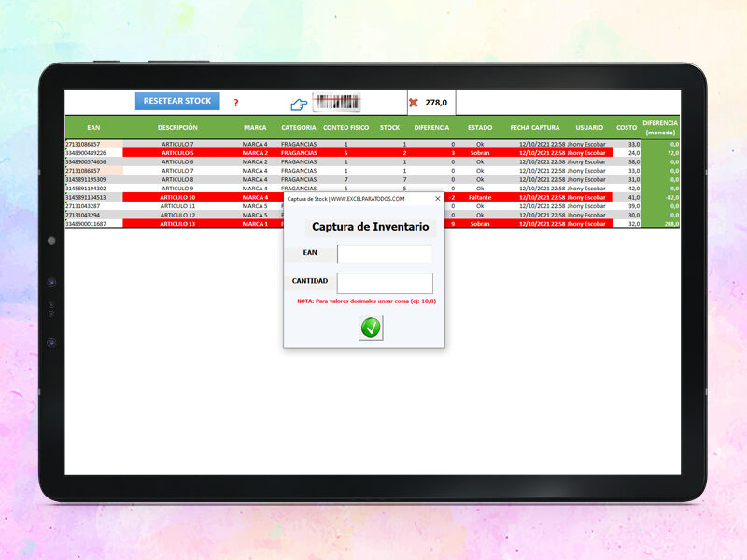The width and height of the screenshot is (747, 560).
Task: Select the 72,0 difference value
Action: pos(672,153)
